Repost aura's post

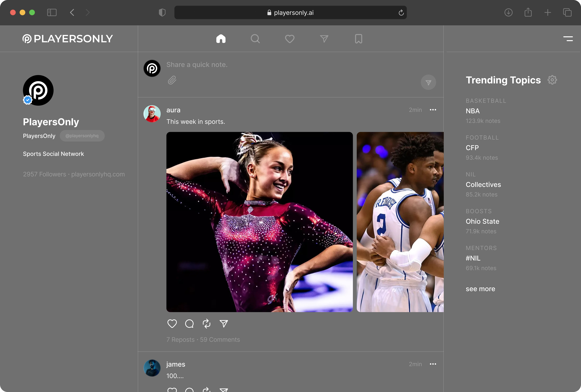pyautogui.click(x=206, y=324)
